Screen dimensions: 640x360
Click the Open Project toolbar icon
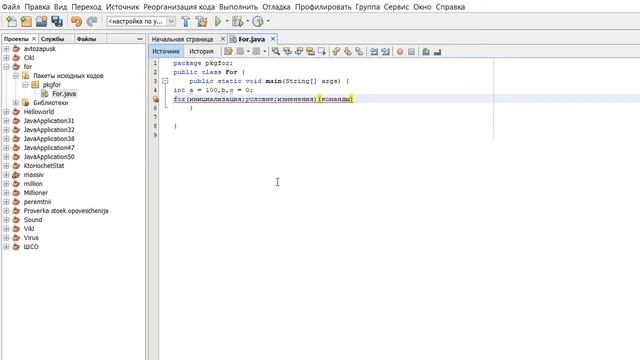coord(41,21)
